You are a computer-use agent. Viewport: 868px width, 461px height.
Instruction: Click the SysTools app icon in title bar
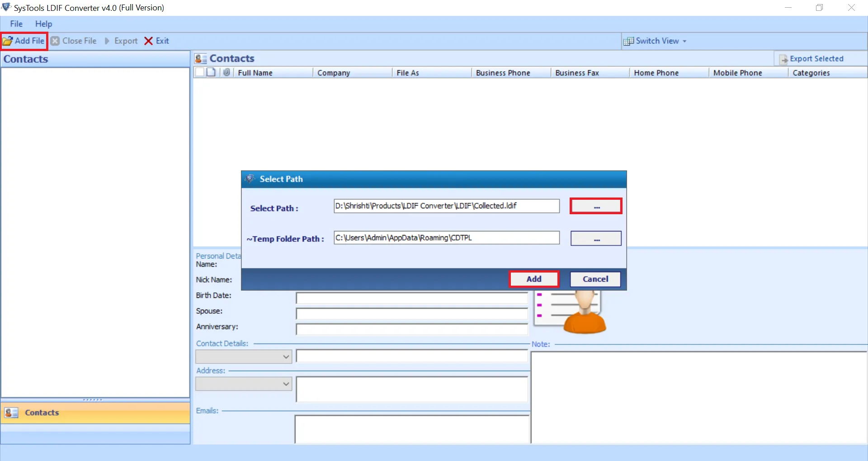[x=6, y=7]
